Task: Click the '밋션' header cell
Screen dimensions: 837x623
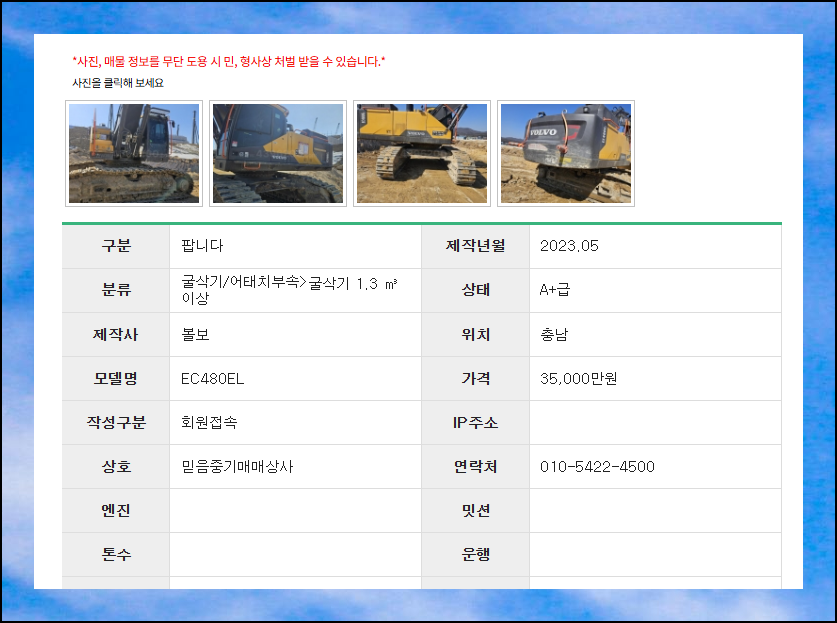Action: click(476, 511)
